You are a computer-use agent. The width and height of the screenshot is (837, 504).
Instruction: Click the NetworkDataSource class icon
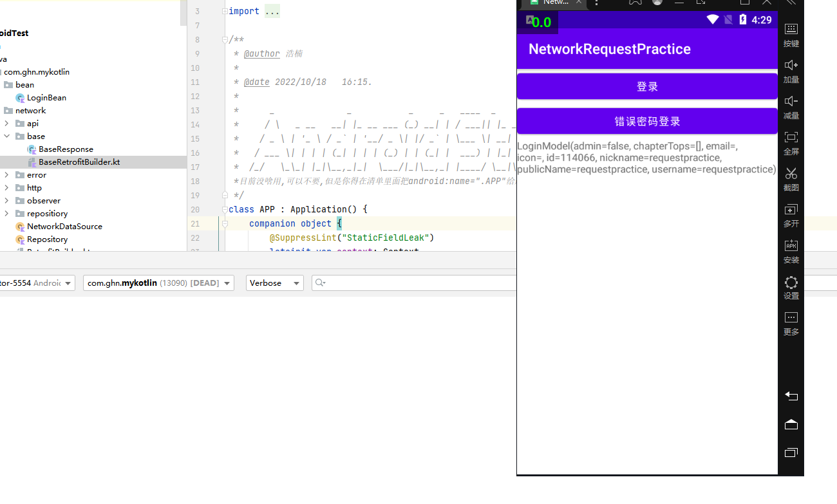(x=20, y=227)
